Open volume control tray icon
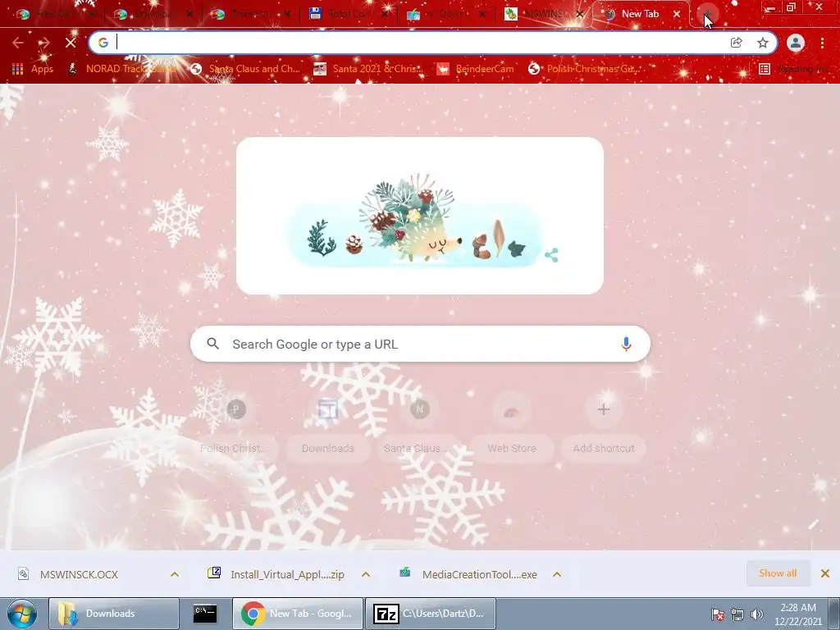Viewport: 840px width, 630px height. (x=757, y=614)
